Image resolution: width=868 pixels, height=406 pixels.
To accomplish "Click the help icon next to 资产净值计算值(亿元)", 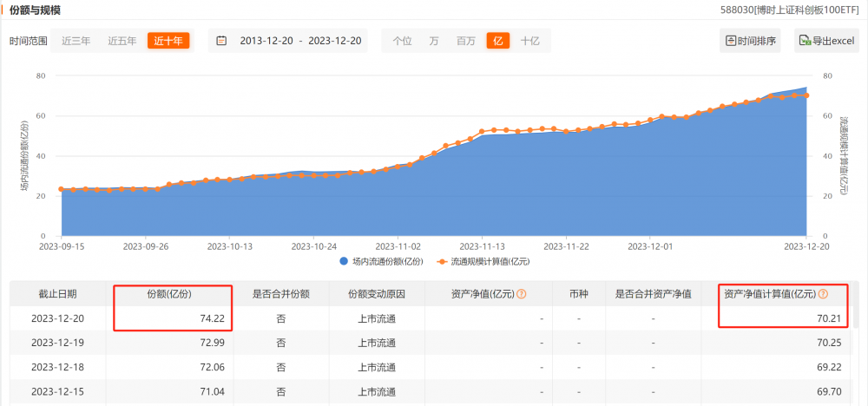I will click(823, 294).
